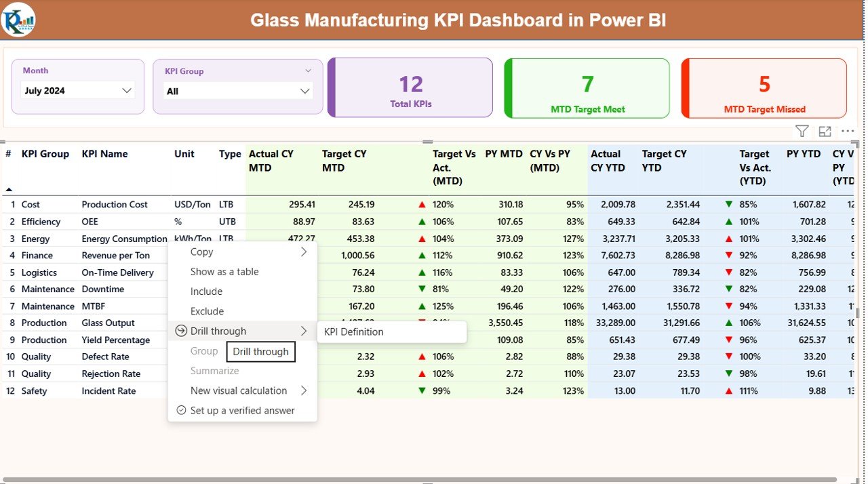This screenshot has height=484, width=868.
Task: Click the checkmark icon beside Set up a verified answer
Action: (180, 410)
